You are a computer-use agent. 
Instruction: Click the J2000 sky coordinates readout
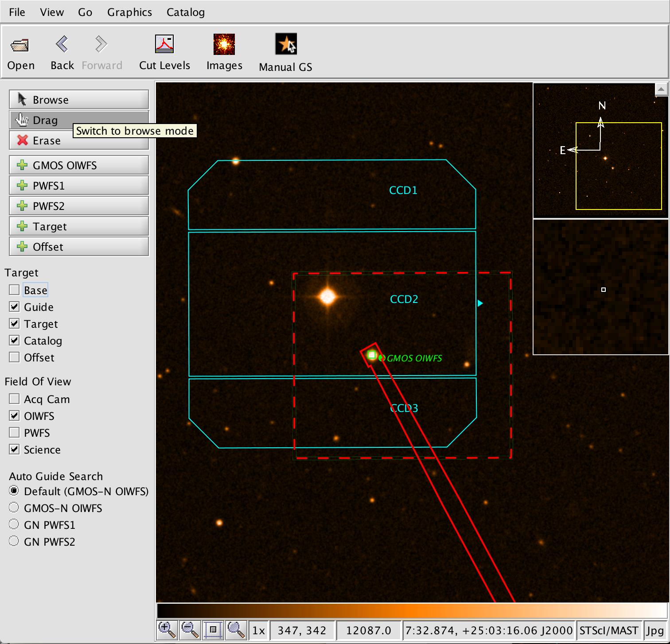489,630
